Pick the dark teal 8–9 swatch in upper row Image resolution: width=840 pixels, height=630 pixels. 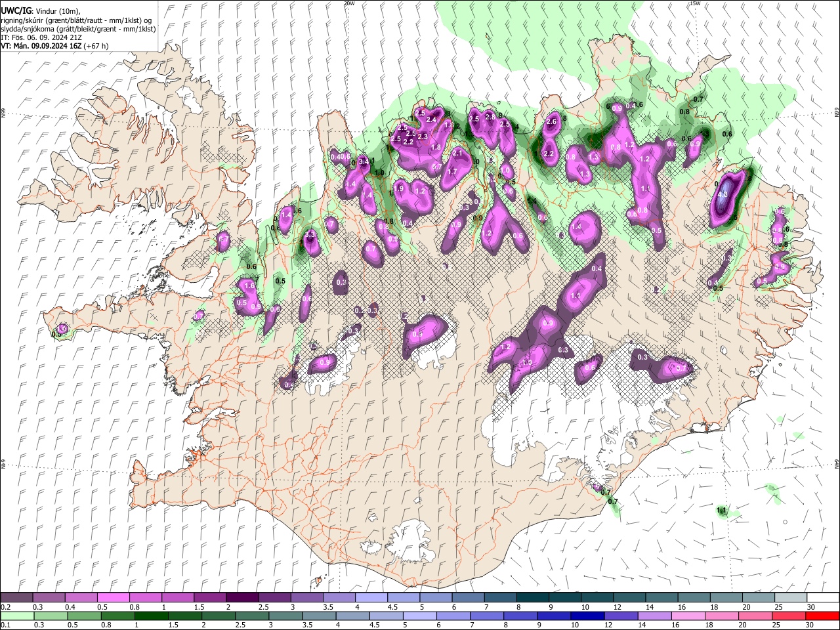tap(532, 597)
